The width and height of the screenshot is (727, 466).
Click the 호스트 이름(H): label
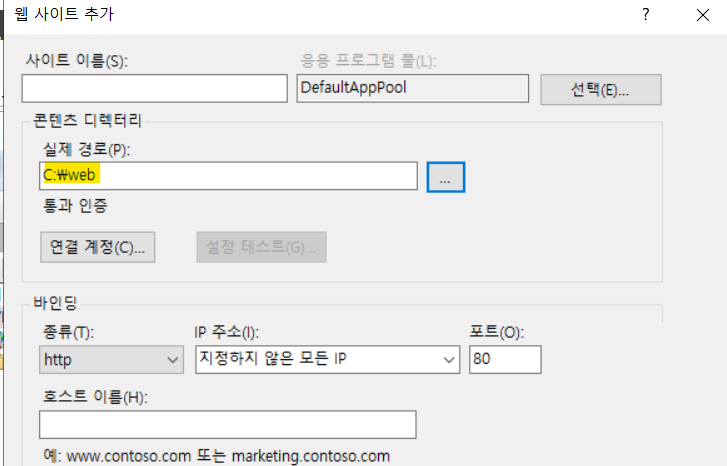point(95,397)
